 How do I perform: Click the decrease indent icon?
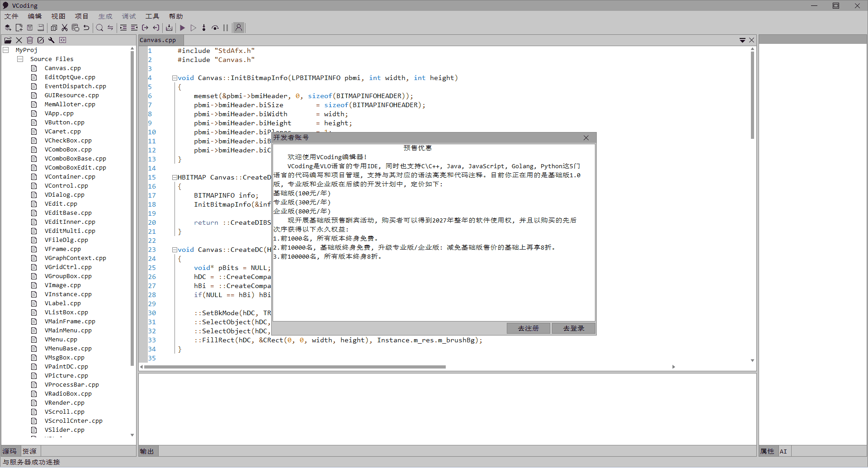pyautogui.click(x=134, y=28)
